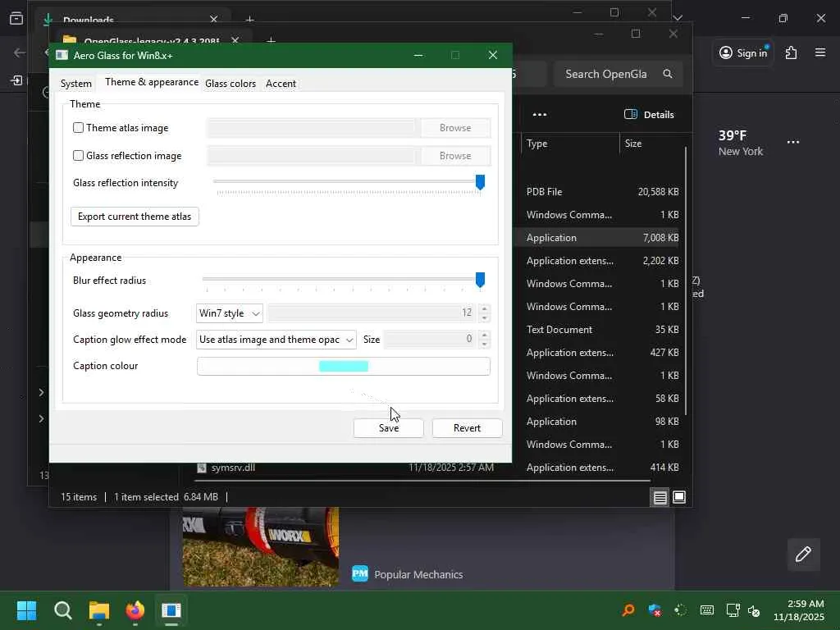Open Firefox tab overview icon
Image resolution: width=840 pixels, height=630 pixels.
[16, 18]
